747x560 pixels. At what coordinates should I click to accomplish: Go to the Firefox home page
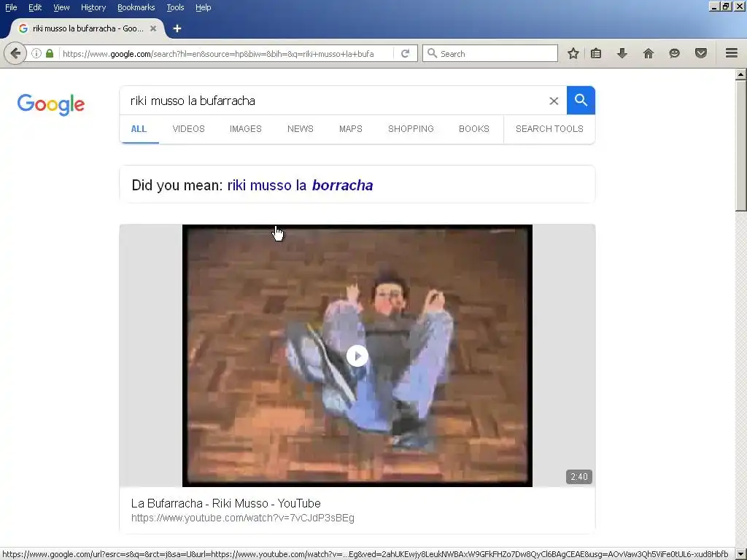click(x=649, y=53)
